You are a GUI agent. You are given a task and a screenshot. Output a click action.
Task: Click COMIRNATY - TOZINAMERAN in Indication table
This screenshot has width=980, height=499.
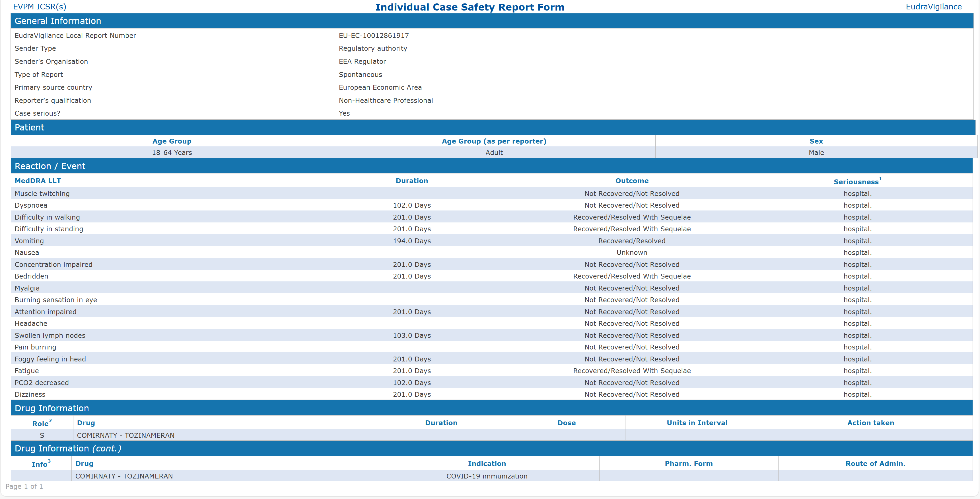point(124,476)
